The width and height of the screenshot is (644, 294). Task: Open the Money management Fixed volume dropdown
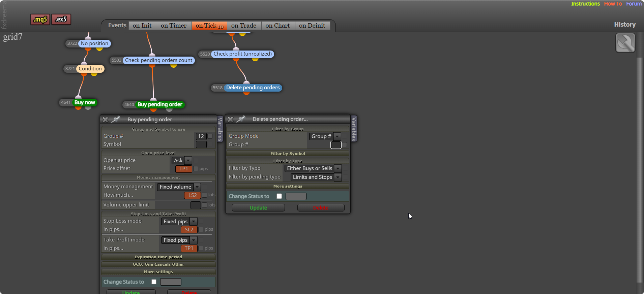179,187
